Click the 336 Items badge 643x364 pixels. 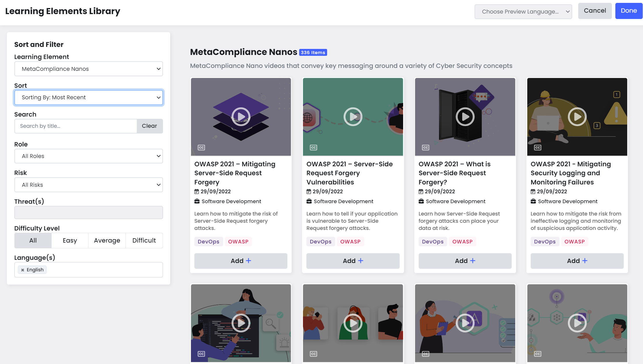(x=313, y=52)
